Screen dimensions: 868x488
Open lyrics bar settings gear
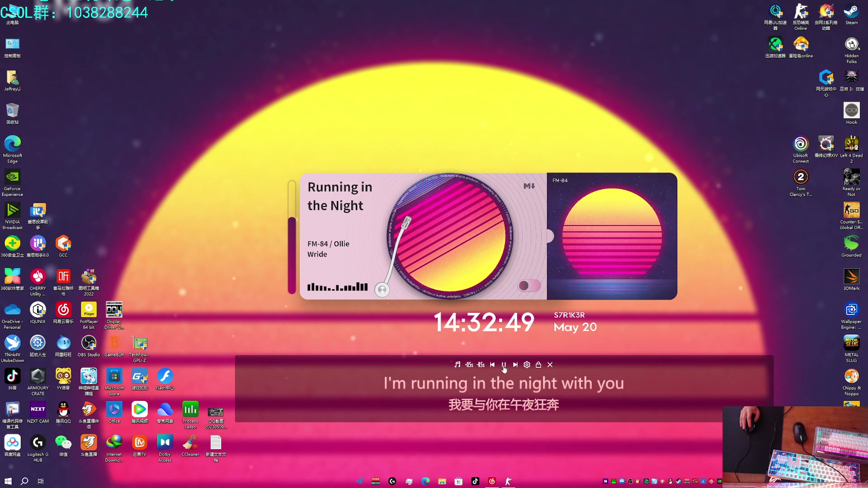click(527, 365)
